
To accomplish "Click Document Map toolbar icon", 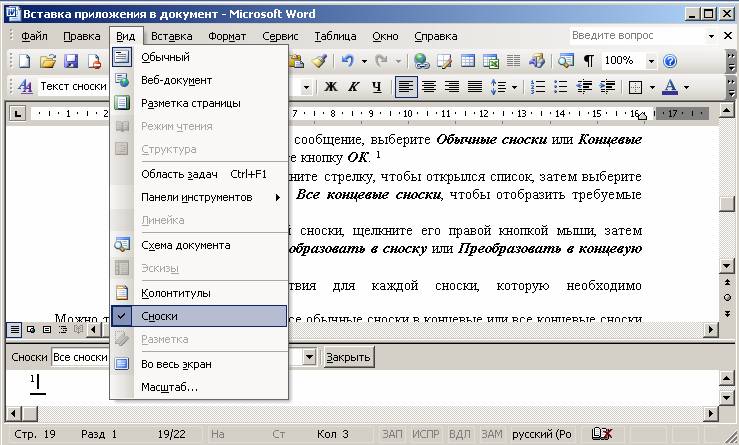I will (x=566, y=61).
